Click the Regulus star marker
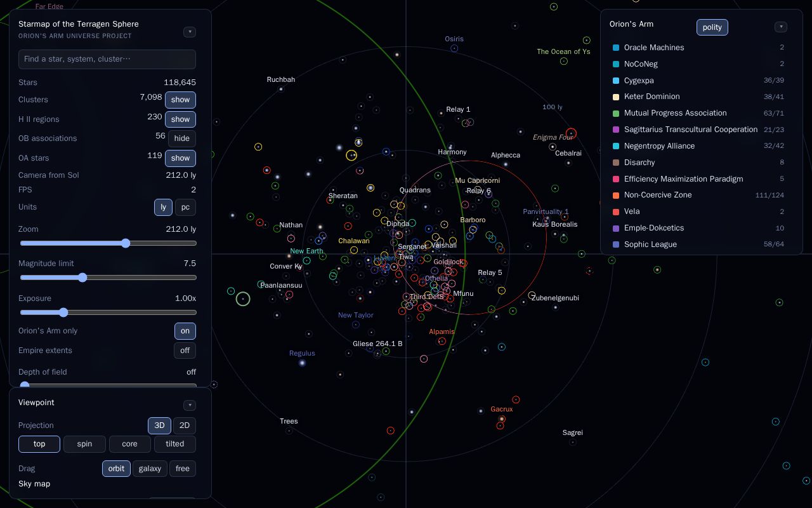Viewport: 812px width, 508px height. 302,363
